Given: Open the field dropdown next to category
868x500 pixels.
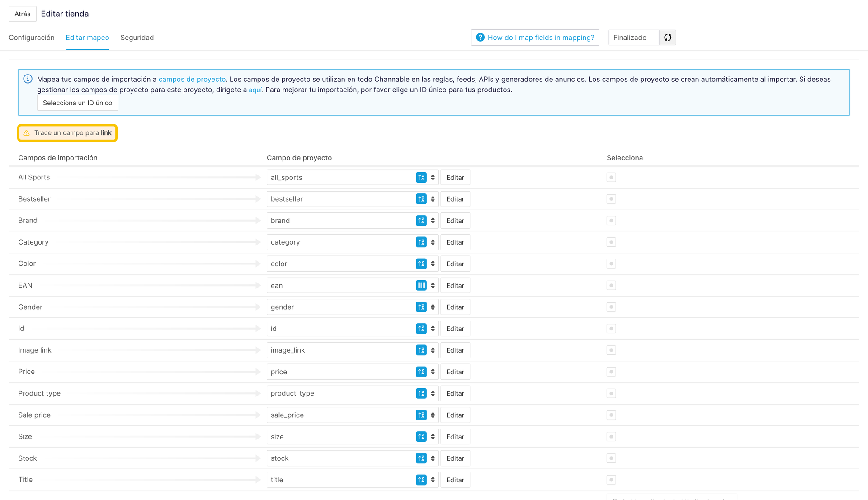Looking at the screenshot, I should click(x=432, y=242).
